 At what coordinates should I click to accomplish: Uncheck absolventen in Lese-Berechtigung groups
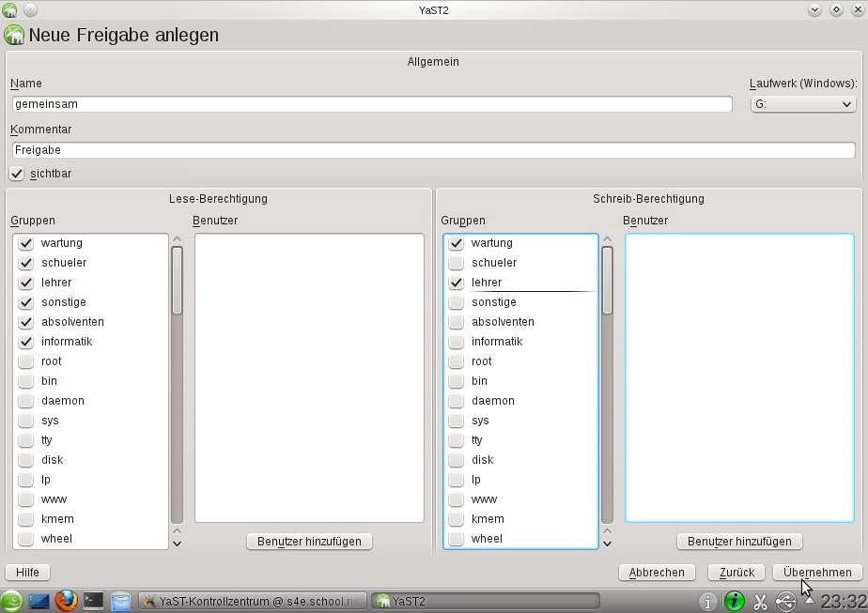25,322
